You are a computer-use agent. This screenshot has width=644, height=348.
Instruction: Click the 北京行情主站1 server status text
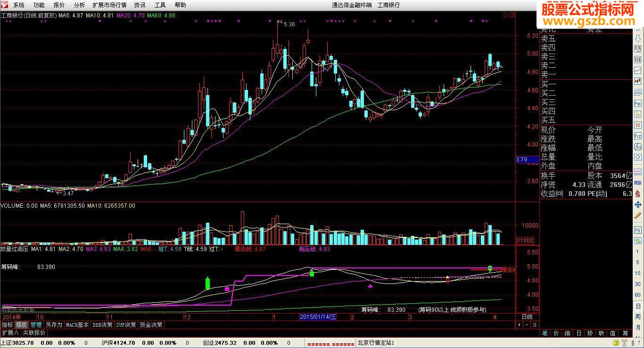(x=376, y=343)
